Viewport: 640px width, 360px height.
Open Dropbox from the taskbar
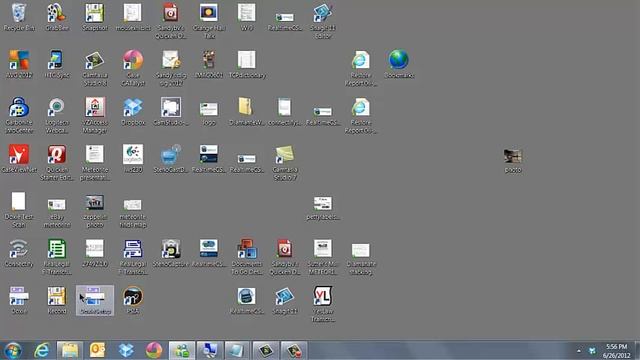pos(126,350)
